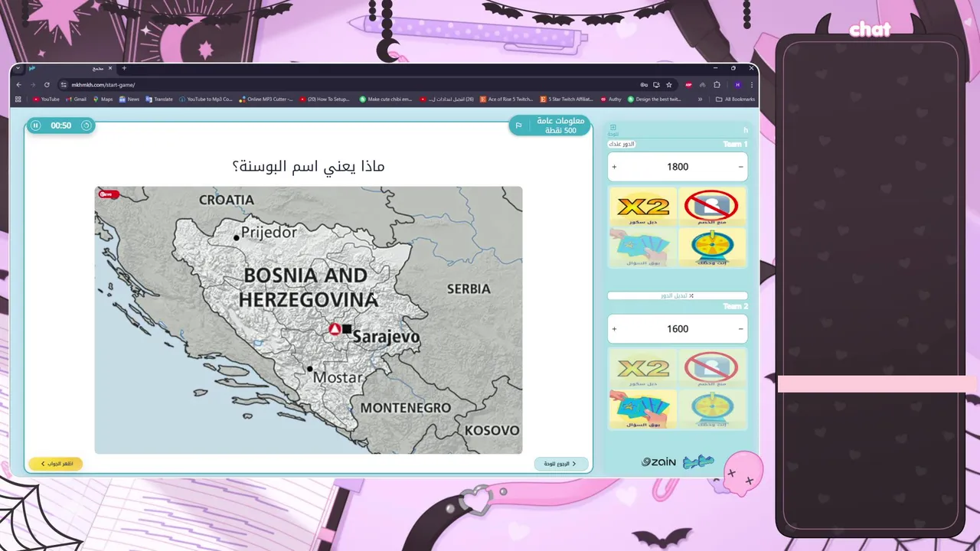
Task: Open the Make cute chibi em... bookmark
Action: [x=386, y=99]
